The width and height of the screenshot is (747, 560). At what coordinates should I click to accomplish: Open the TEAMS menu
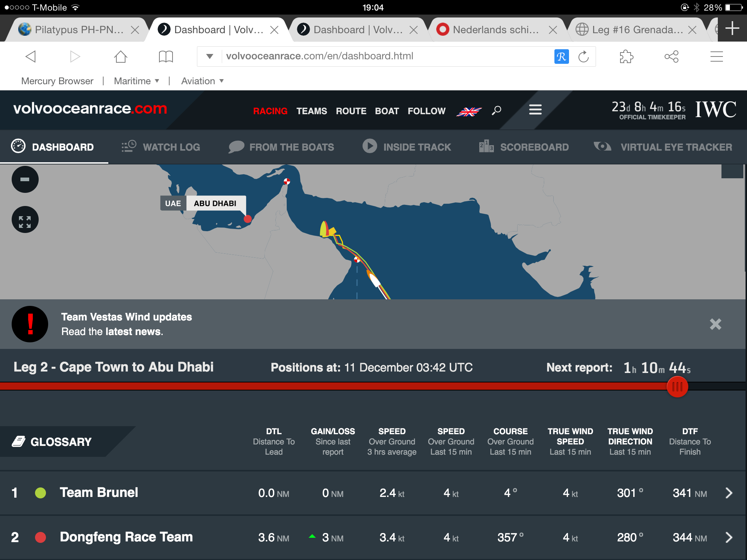coord(311,111)
